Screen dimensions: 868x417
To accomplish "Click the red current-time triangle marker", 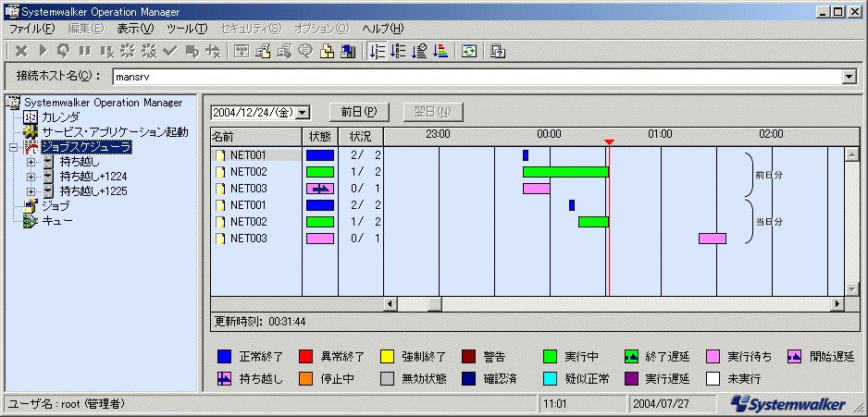I will click(609, 142).
